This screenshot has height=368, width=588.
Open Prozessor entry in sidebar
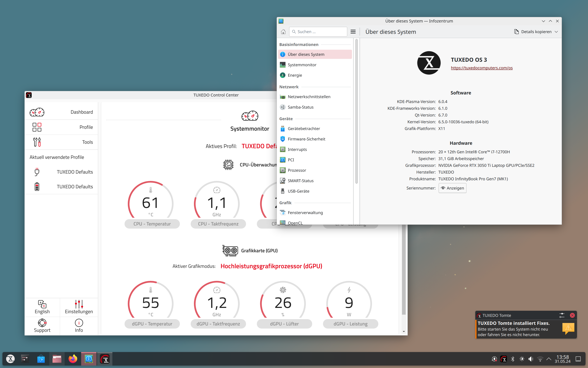315,170
